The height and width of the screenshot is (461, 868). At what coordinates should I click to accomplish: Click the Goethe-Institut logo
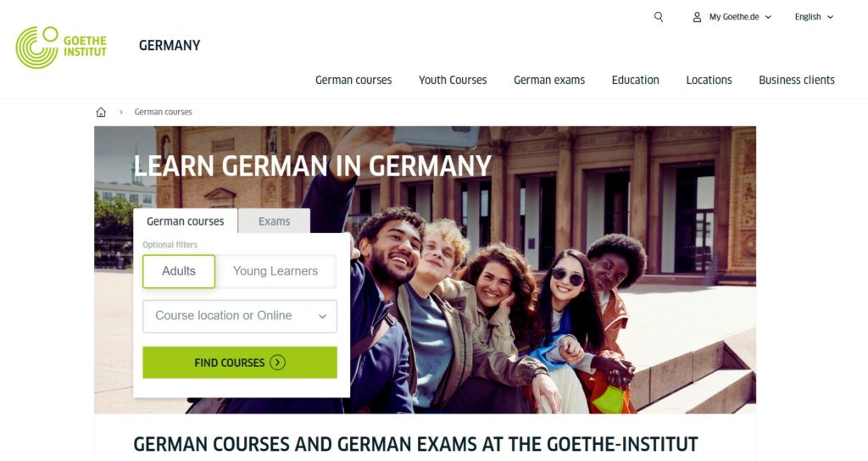(x=61, y=47)
